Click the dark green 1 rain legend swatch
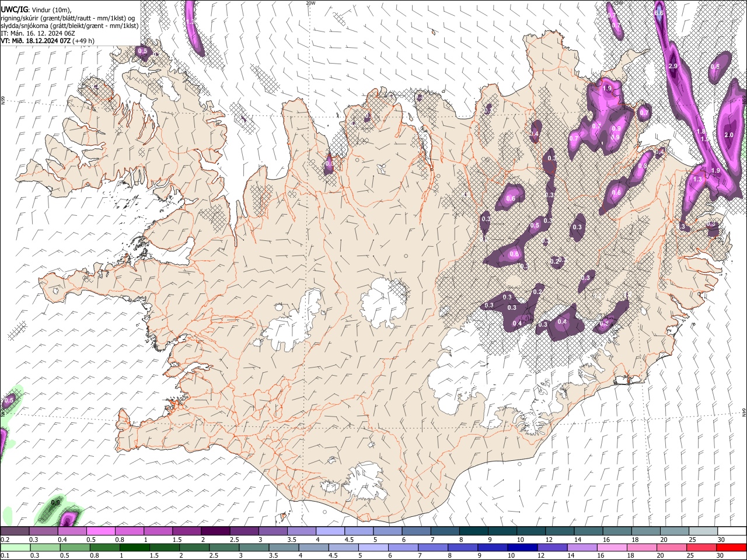This screenshot has height=560, width=747. tap(134, 548)
